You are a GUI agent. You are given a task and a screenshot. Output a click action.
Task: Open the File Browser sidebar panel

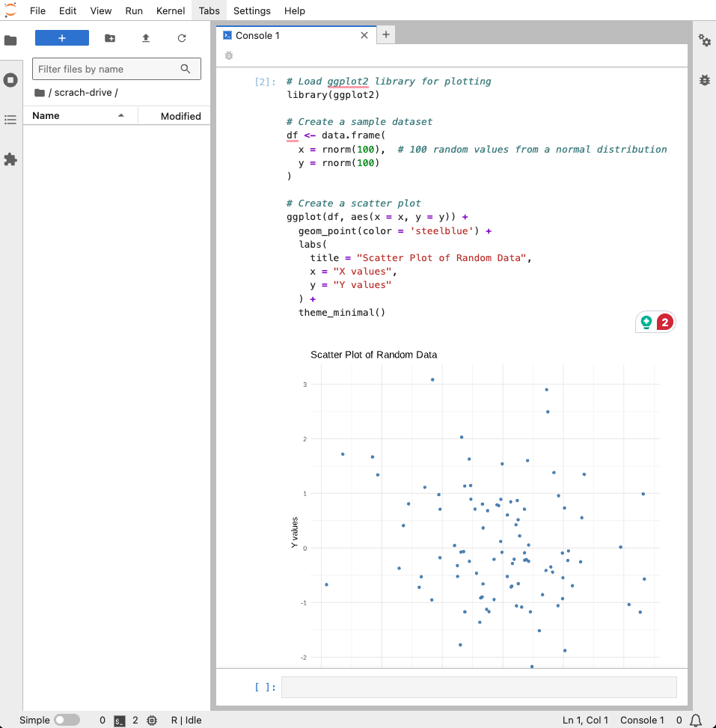10,40
